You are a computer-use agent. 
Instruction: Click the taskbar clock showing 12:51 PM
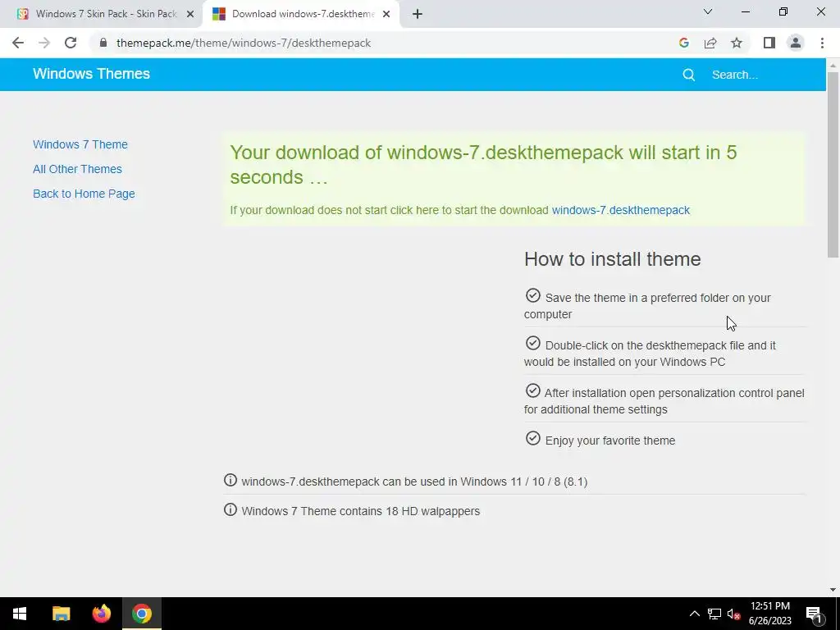pyautogui.click(x=769, y=614)
